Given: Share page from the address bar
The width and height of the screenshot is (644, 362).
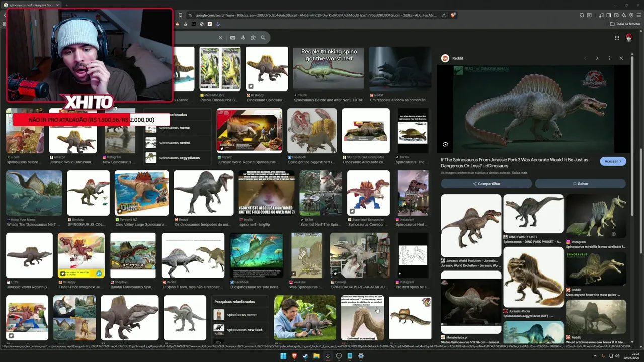Looking at the screenshot, I should tap(443, 15).
